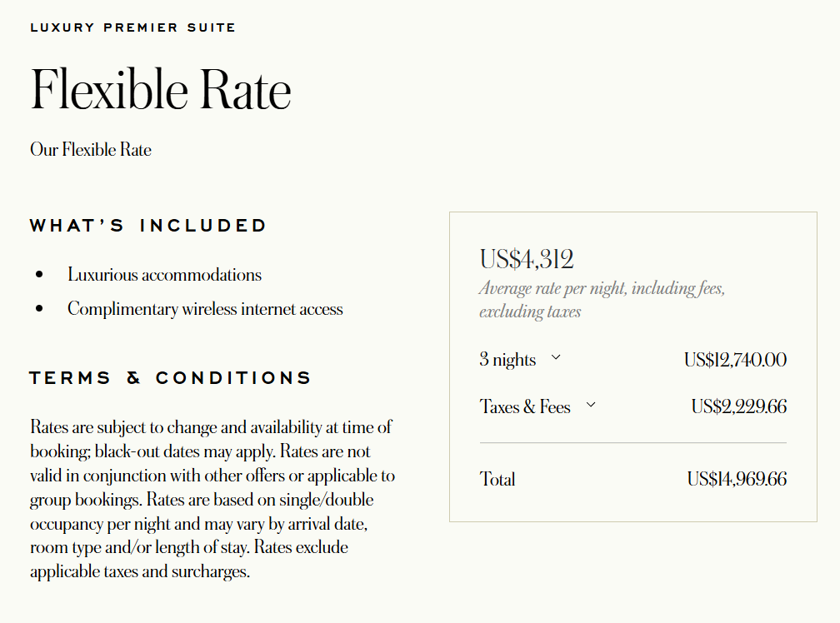Click the Total label in price box
Viewport: 840px width, 623px height.
pyautogui.click(x=497, y=479)
